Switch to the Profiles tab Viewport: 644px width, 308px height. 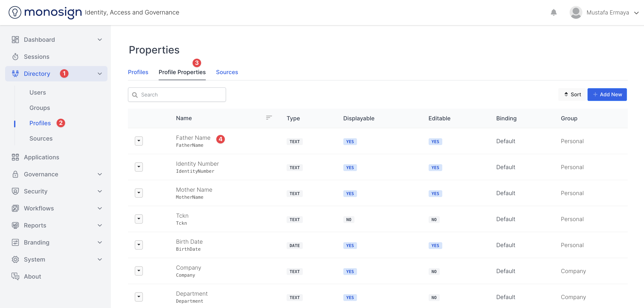[x=138, y=72]
